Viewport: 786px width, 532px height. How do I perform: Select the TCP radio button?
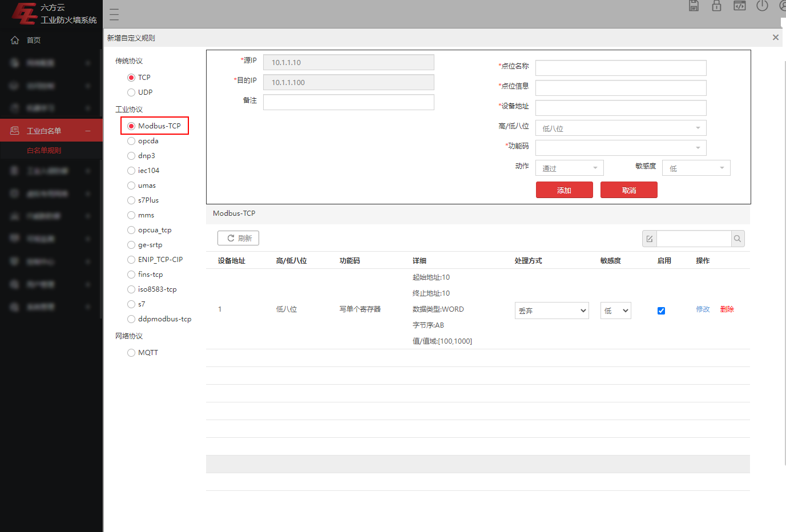coord(131,78)
